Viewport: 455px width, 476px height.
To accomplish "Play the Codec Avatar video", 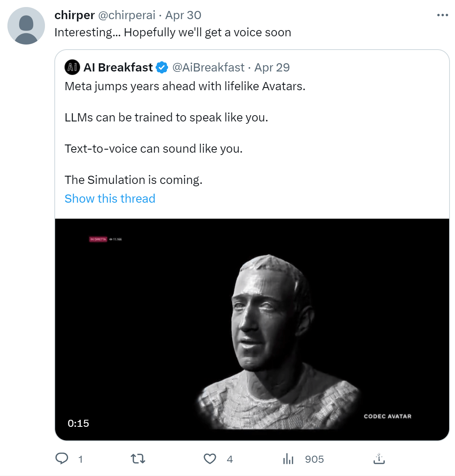I will (252, 329).
